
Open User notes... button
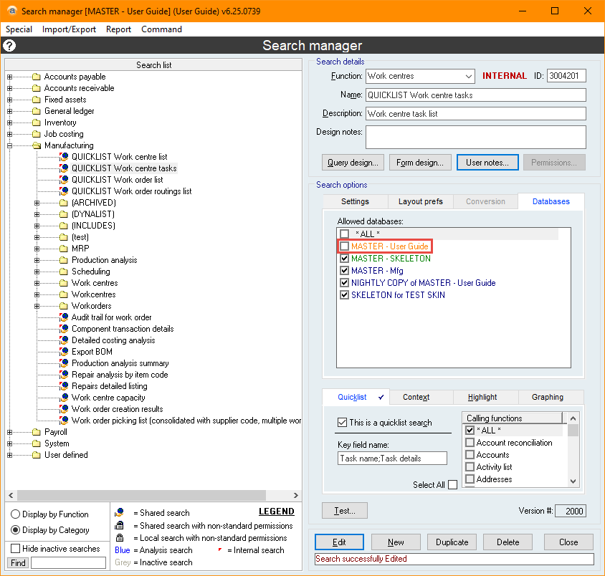(487, 162)
